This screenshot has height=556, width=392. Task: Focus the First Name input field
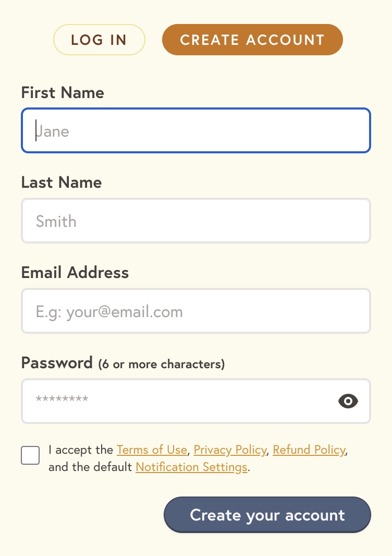(x=196, y=130)
